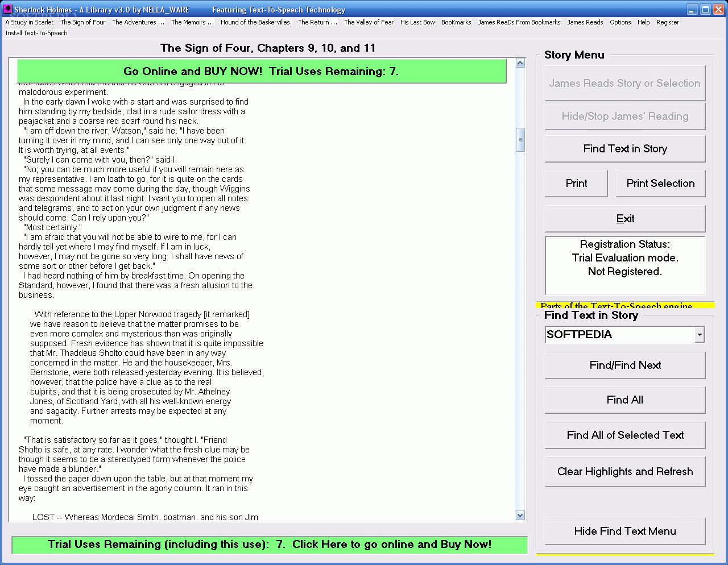Open Install Text-To-Speech menu
This screenshot has width=728, height=565.
click(x=36, y=33)
